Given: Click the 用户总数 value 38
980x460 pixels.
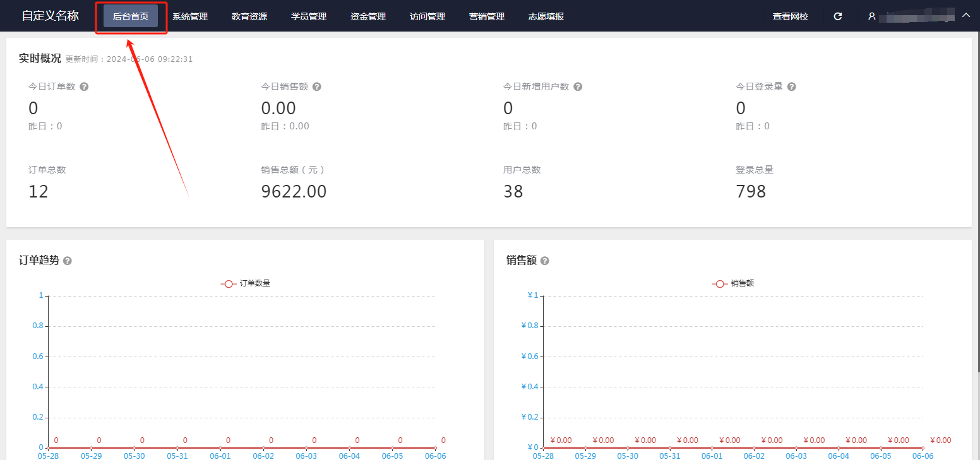Looking at the screenshot, I should coord(513,192).
